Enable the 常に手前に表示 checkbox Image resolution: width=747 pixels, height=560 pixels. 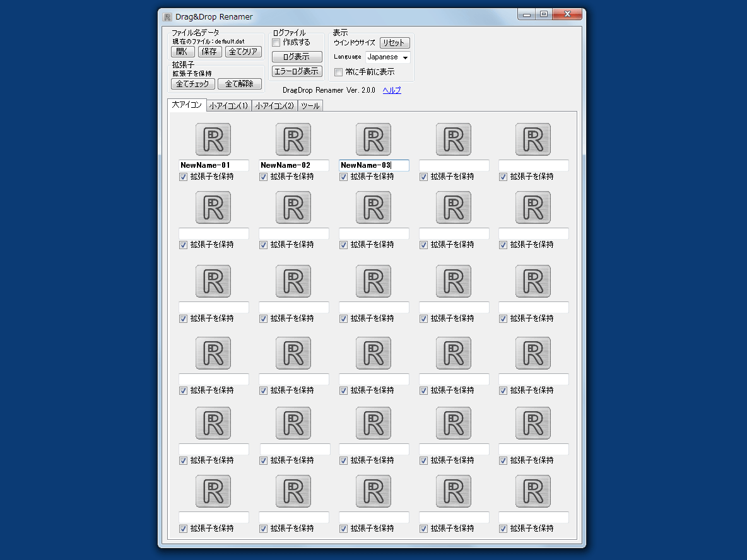coord(338,73)
